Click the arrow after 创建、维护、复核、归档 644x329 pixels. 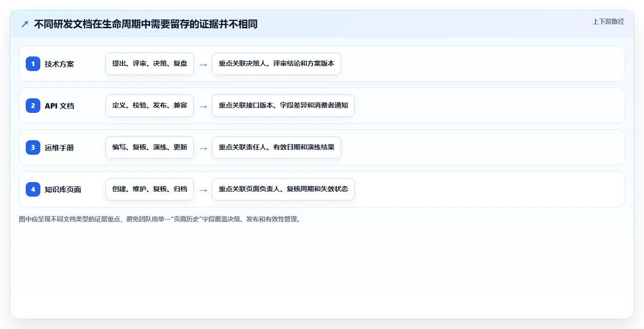203,190
